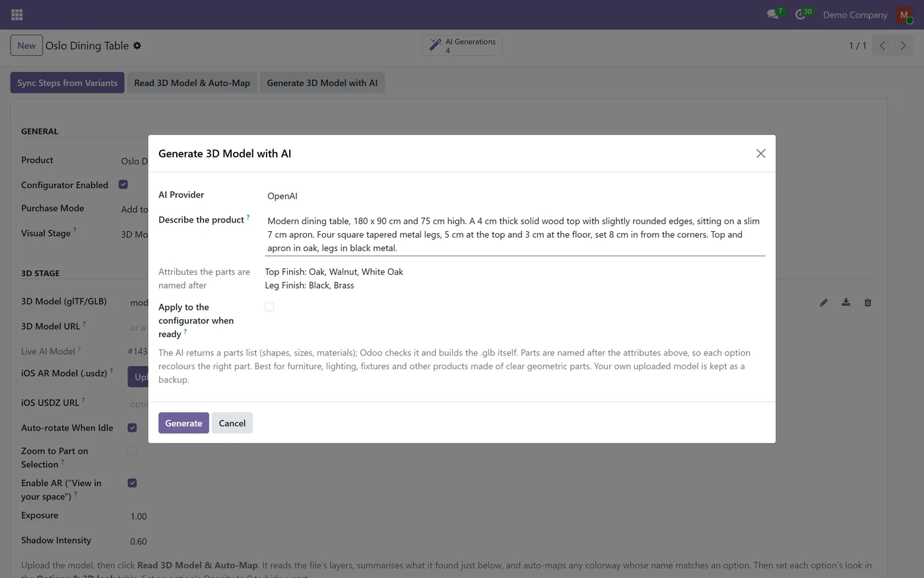The width and height of the screenshot is (924, 578).
Task: Show help tooltip for Visual Stage
Action: pyautogui.click(x=75, y=230)
